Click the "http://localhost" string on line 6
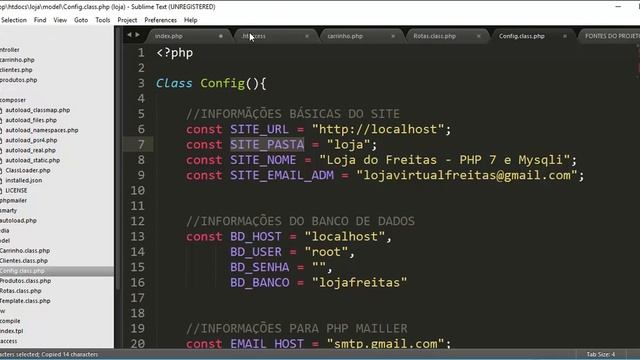Screen dimensions: 640x360 click(x=378, y=129)
